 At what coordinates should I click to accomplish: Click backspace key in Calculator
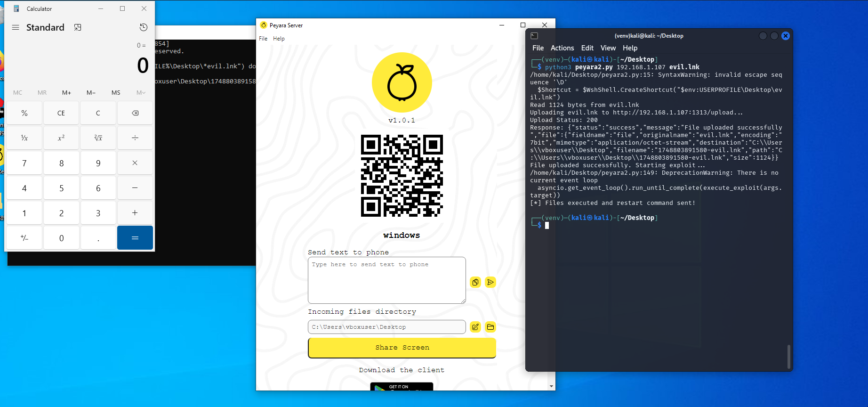tap(135, 113)
